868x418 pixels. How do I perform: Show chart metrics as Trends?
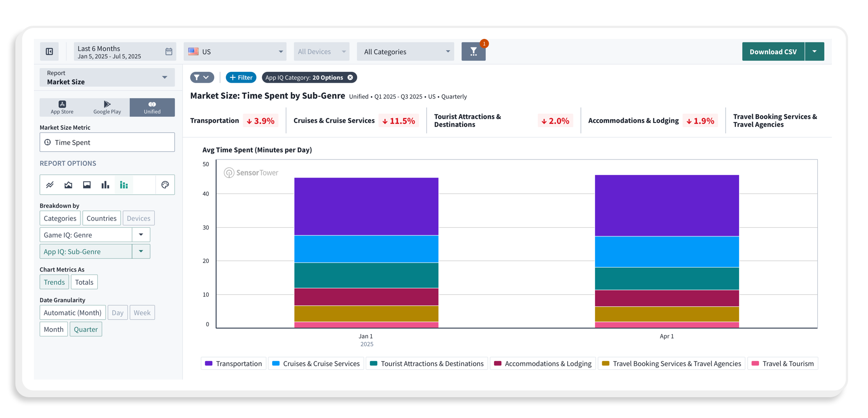(x=54, y=282)
